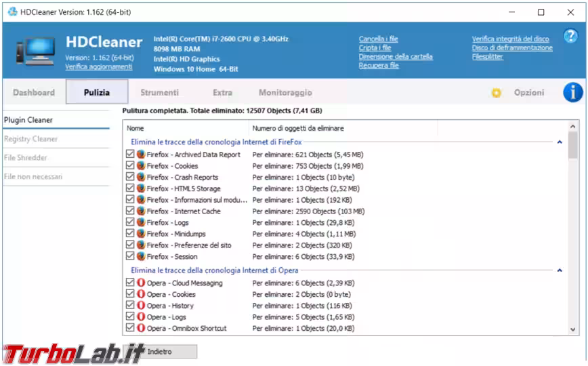Click the Opzioni gear icon

[x=497, y=93]
